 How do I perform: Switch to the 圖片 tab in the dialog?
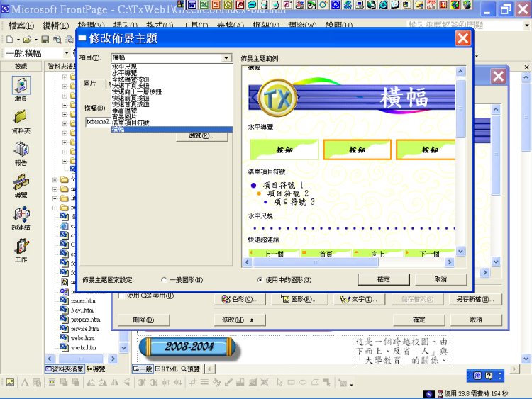point(90,84)
